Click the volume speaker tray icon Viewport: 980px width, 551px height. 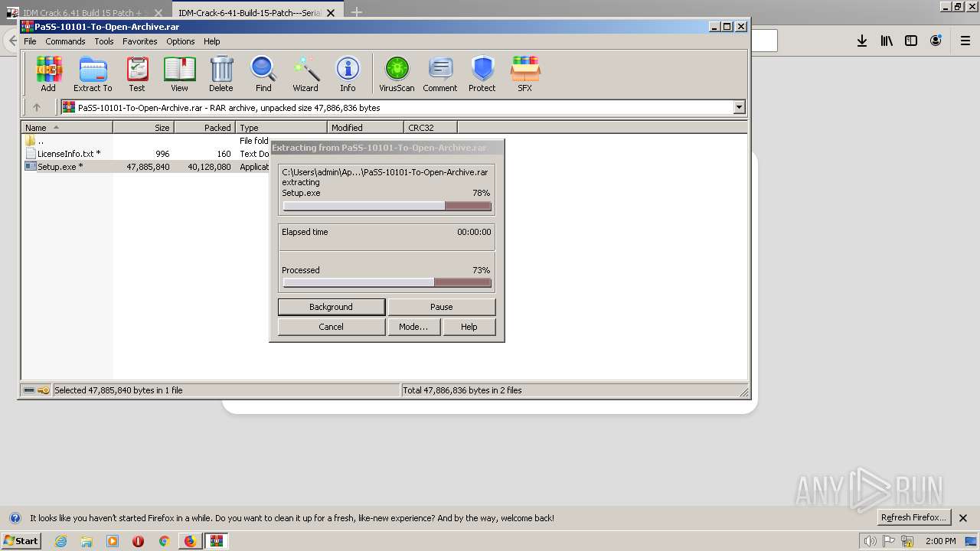(x=870, y=541)
